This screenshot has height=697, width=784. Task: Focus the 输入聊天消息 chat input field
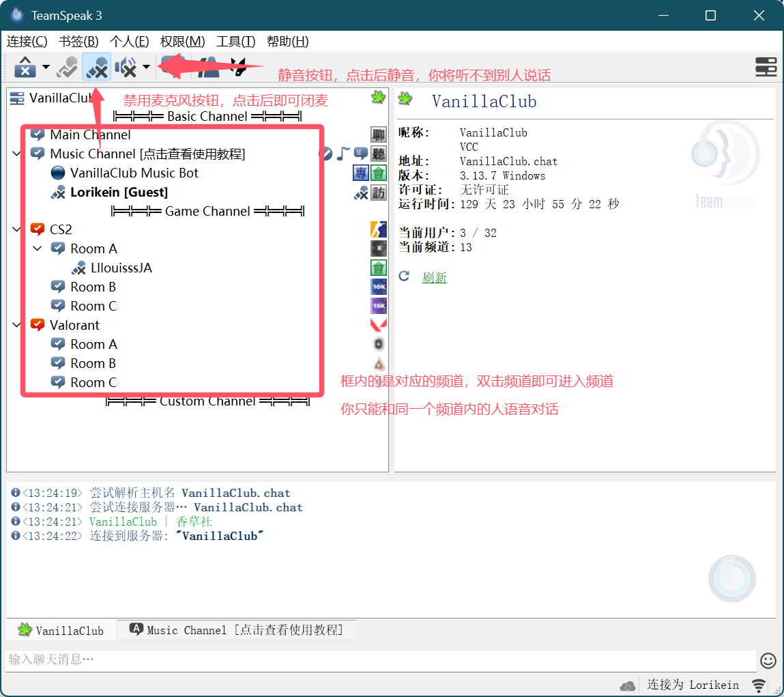pyautogui.click(x=381, y=660)
